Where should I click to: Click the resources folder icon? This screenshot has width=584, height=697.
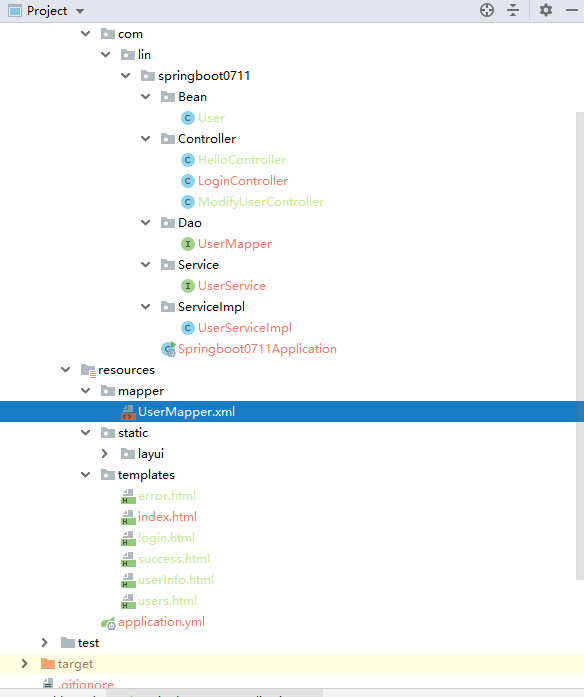88,370
